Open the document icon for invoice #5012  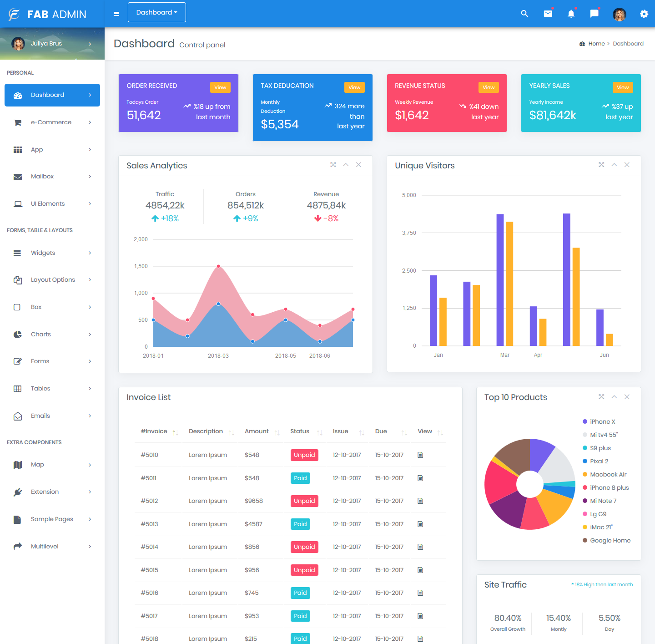tap(420, 501)
